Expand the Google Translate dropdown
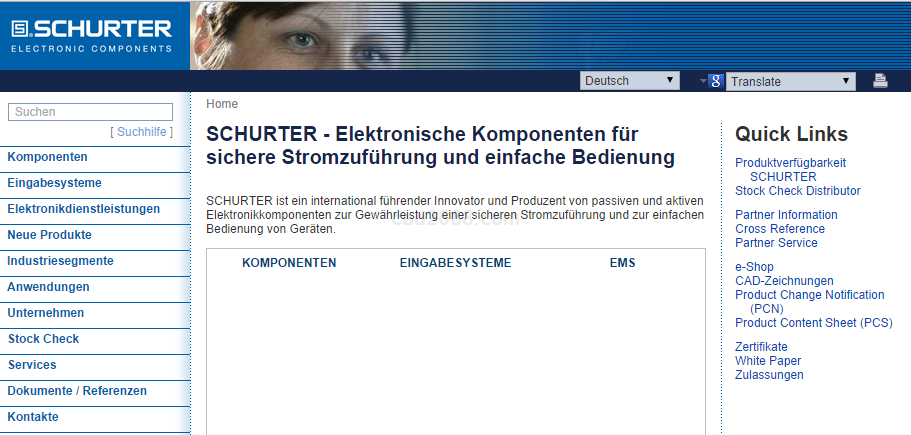The height and width of the screenshot is (435, 911). click(790, 81)
